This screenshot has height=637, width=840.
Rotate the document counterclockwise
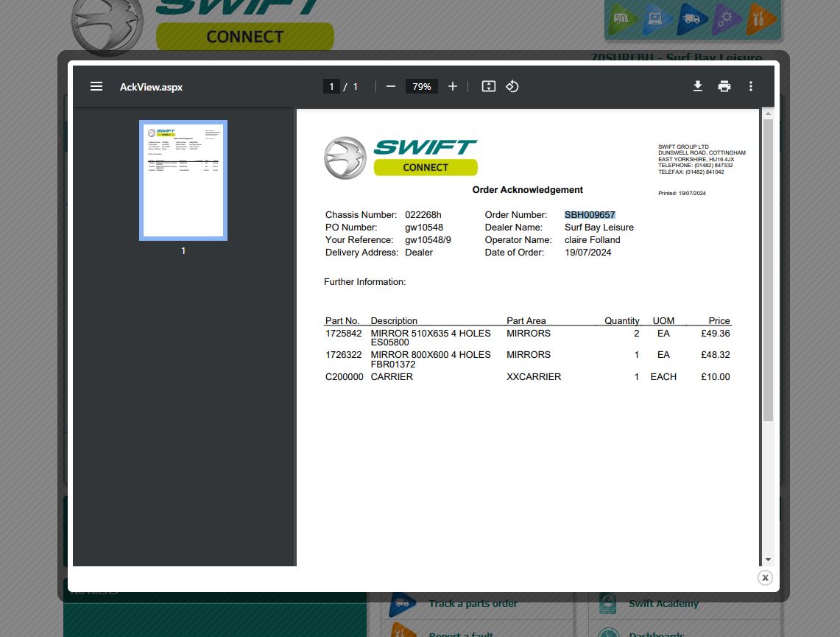point(512,86)
